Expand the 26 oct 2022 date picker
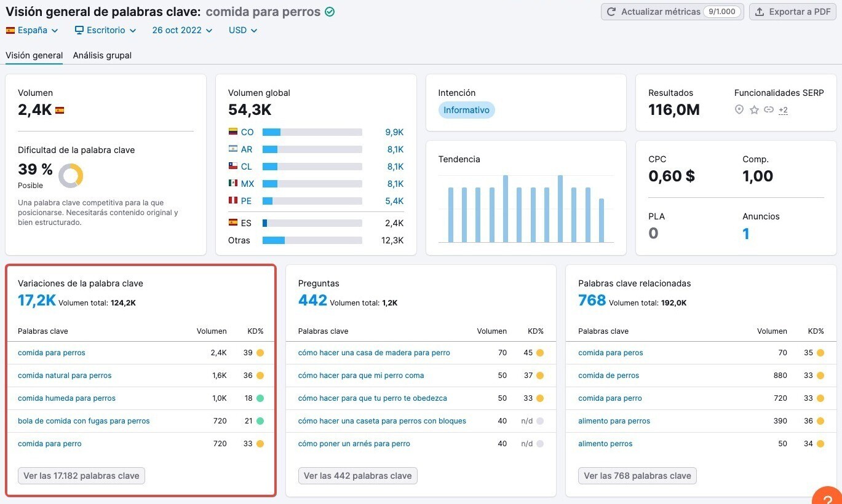 coord(182,30)
